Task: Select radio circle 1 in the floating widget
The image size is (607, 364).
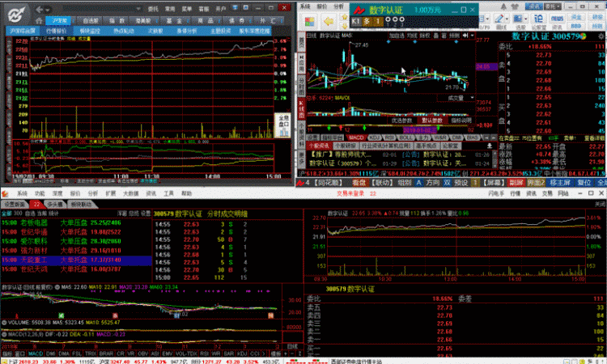Action: click(x=388, y=19)
